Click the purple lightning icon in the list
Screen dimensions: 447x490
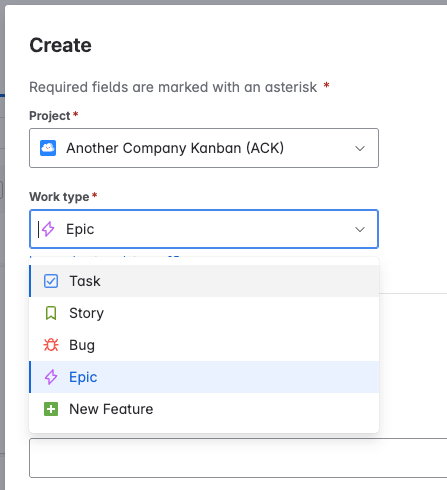(x=51, y=377)
